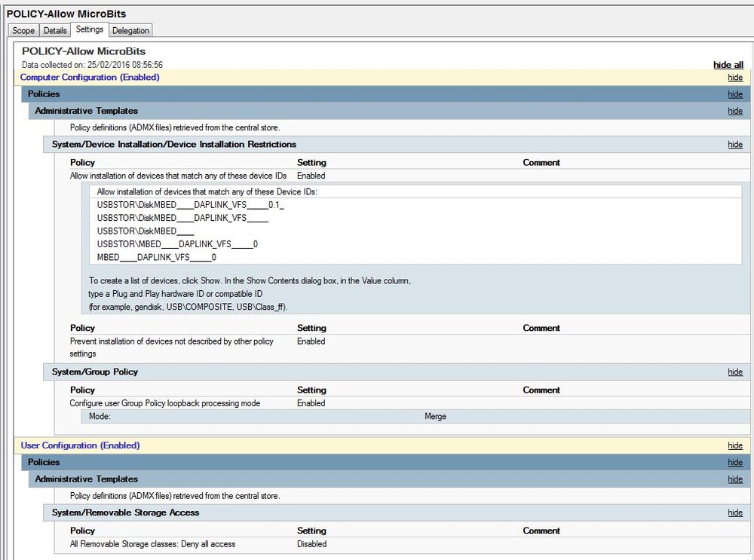This screenshot has width=754, height=560.
Task: Hide System/Removable Storage Access section
Action: (x=734, y=513)
